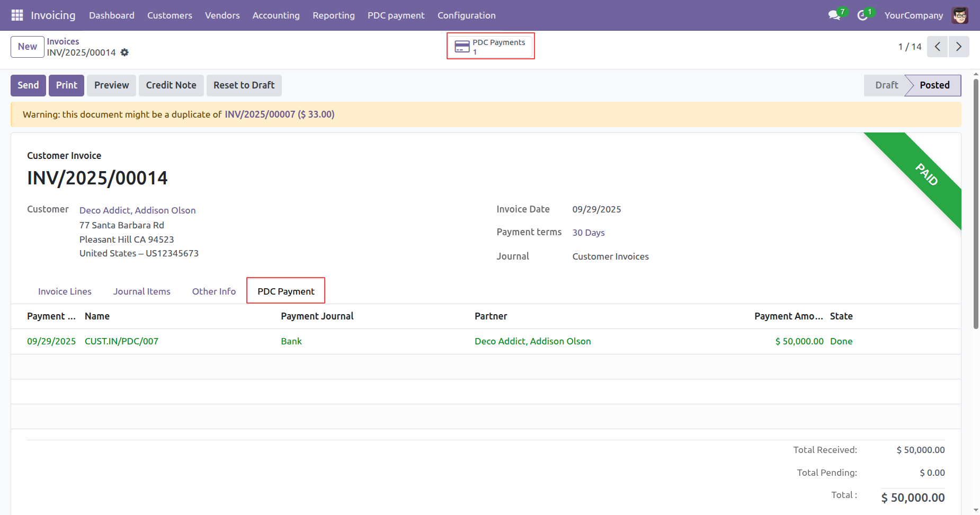
Task: Open the apps grid menu icon
Action: coord(17,15)
